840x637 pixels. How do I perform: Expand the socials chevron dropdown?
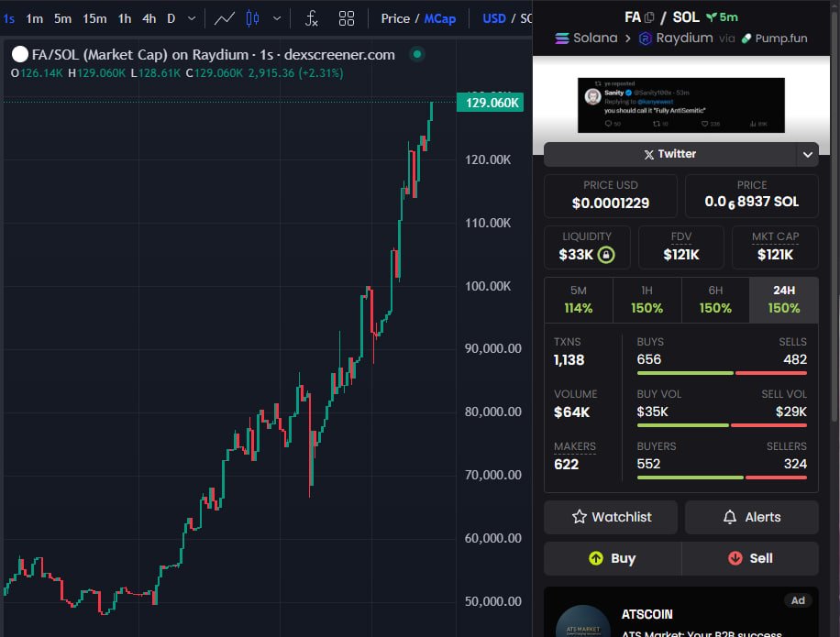(x=807, y=155)
